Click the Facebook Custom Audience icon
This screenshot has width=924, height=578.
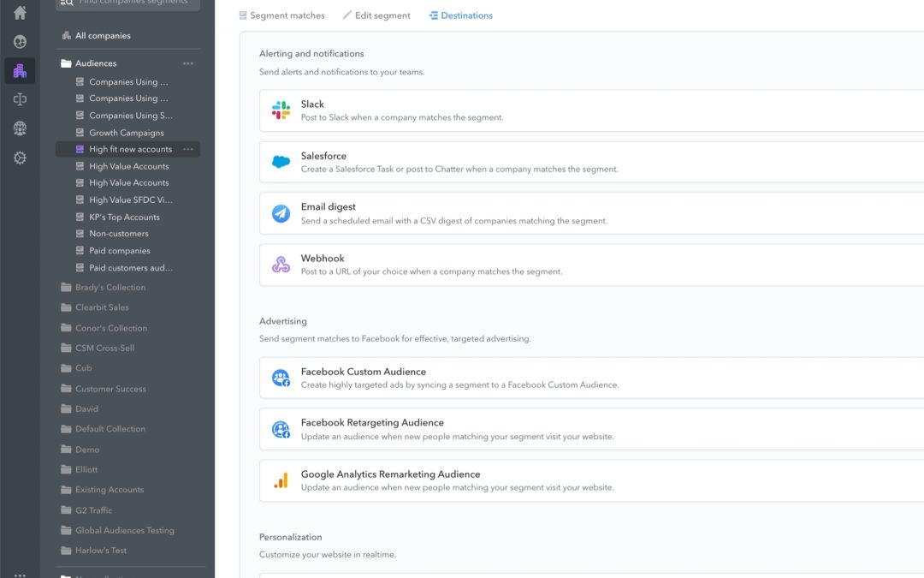281,378
